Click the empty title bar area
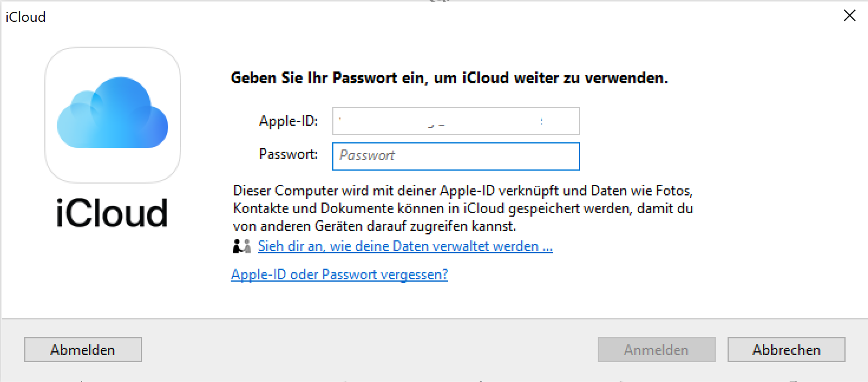Screen dimensions: 868x382 [413, 17]
